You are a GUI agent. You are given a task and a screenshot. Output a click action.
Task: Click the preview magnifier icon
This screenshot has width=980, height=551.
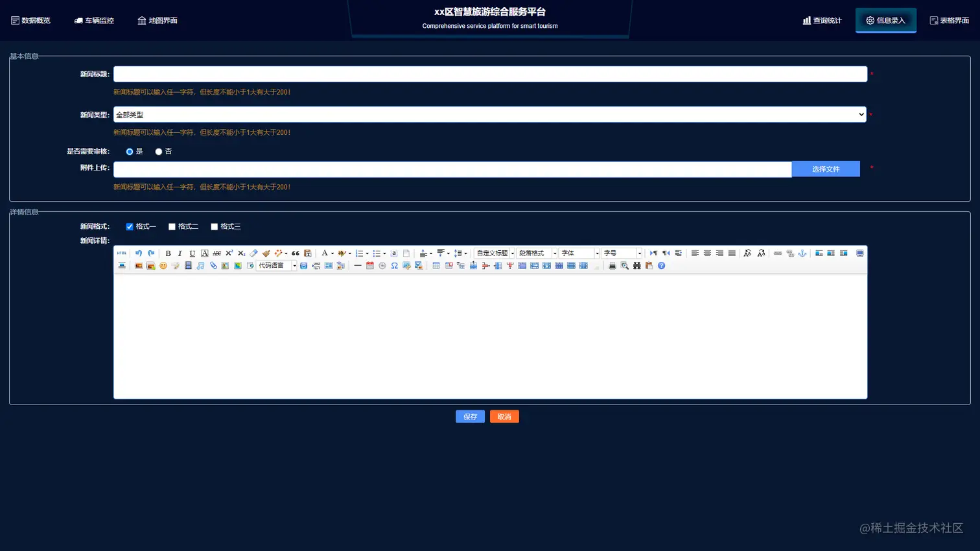click(625, 266)
